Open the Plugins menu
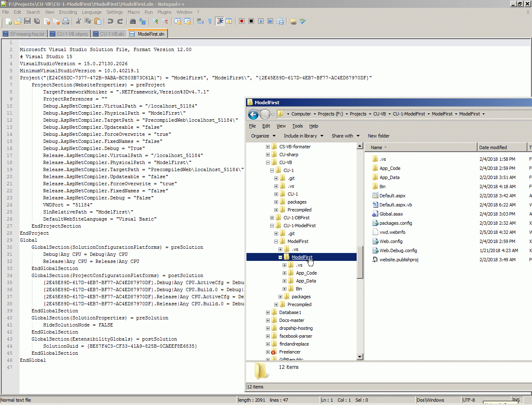 click(x=164, y=12)
